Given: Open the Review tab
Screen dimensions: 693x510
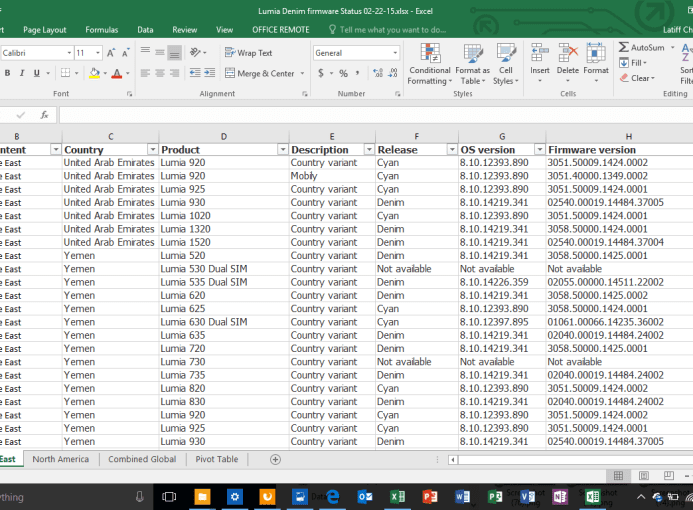Looking at the screenshot, I should coord(184,30).
